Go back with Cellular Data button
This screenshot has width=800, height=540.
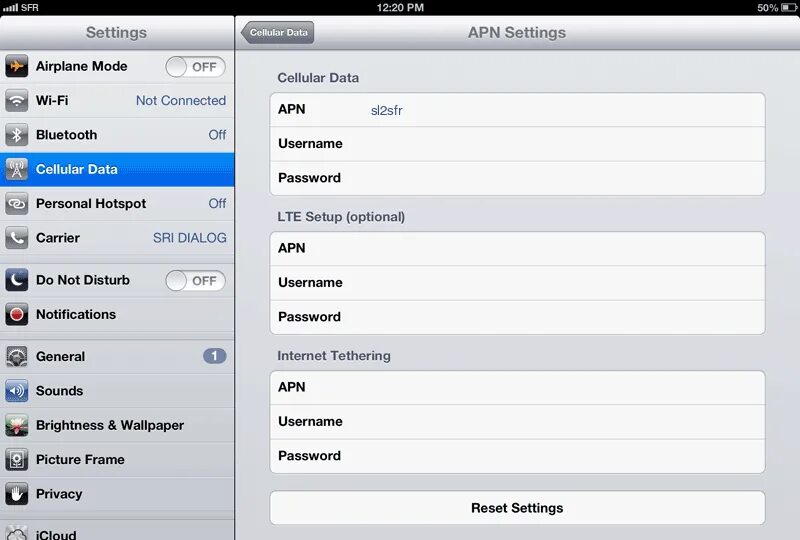click(278, 33)
